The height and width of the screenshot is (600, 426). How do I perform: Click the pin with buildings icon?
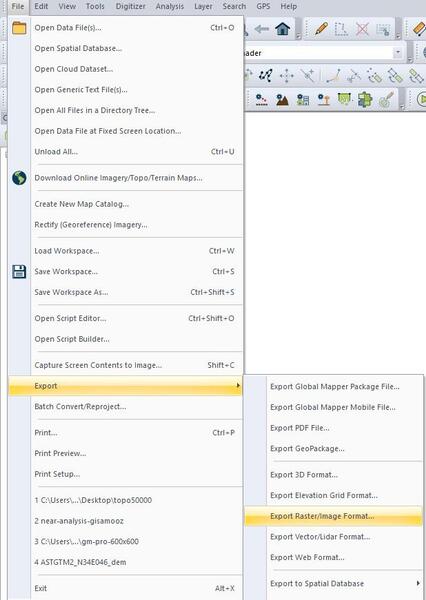(303, 99)
